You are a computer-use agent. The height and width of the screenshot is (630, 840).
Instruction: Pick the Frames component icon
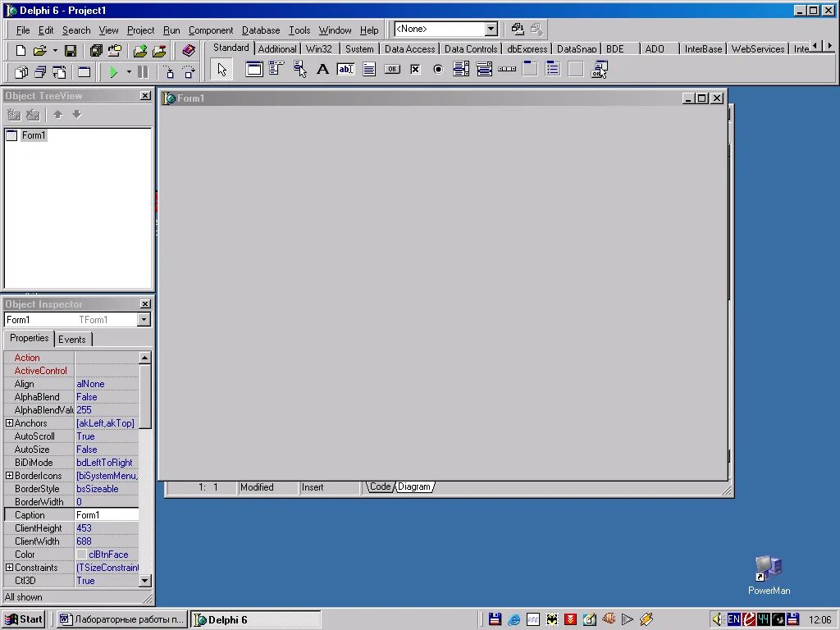pos(254,69)
